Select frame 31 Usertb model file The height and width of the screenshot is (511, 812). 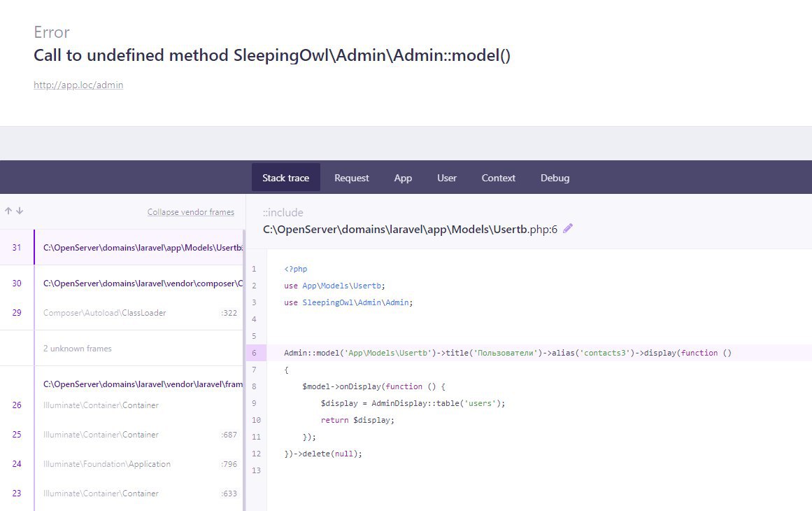[x=122, y=247]
